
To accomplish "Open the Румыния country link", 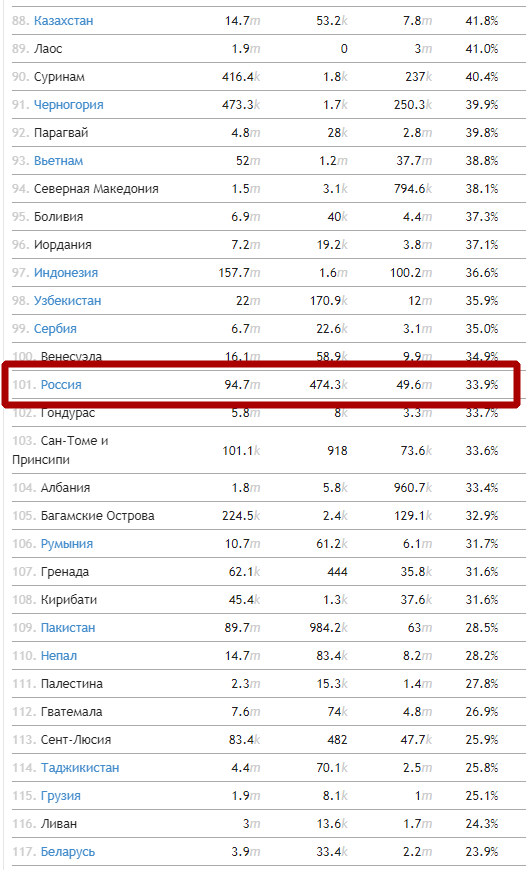I will 67,544.
